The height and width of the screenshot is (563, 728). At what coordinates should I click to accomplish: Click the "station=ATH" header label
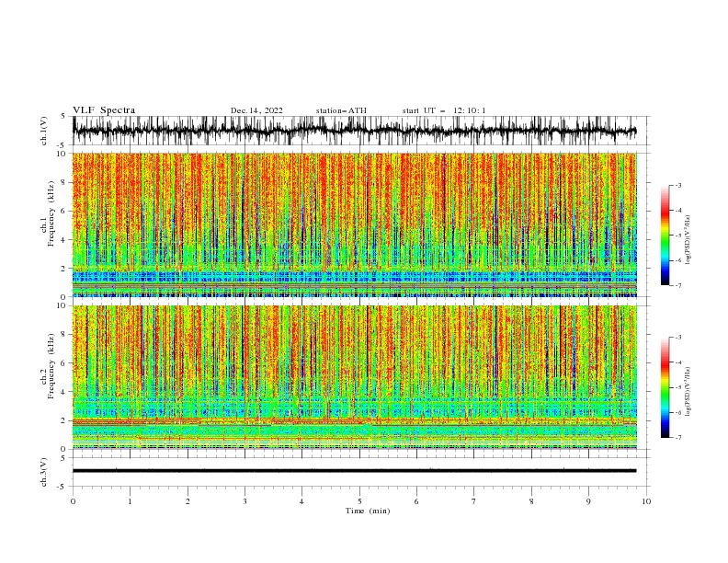(341, 110)
